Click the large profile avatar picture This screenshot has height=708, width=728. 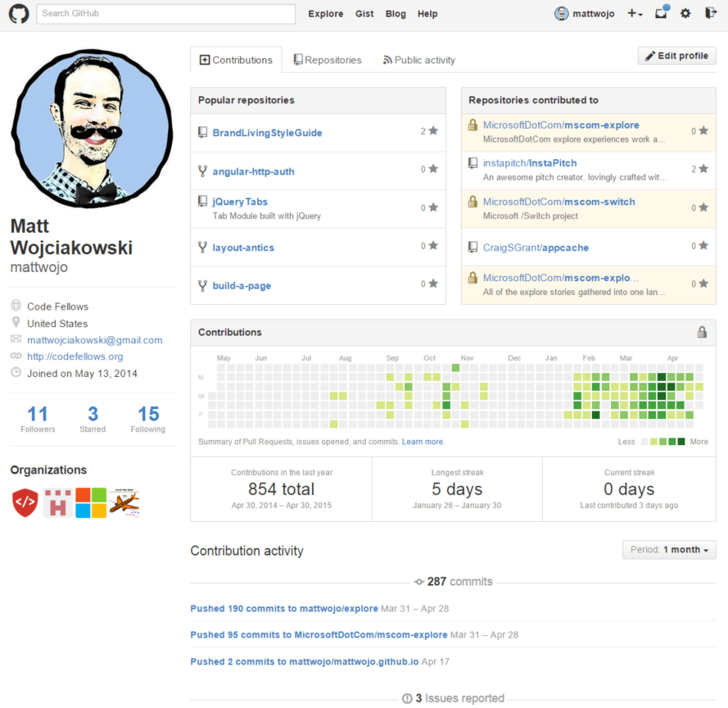[x=92, y=129]
